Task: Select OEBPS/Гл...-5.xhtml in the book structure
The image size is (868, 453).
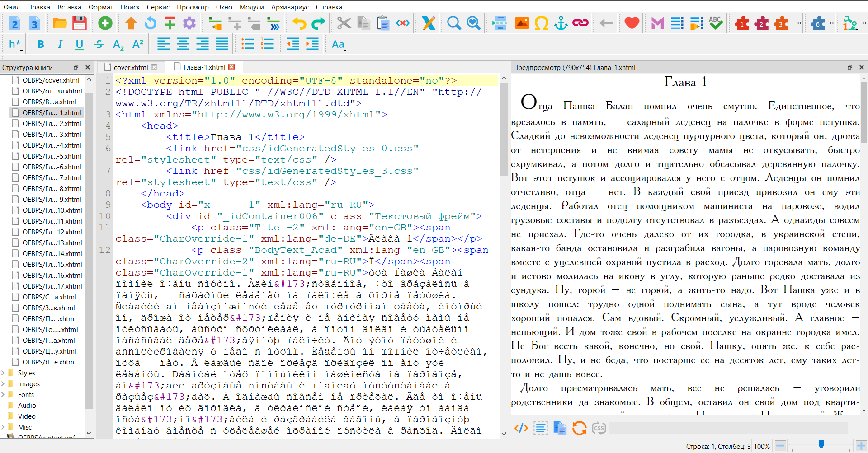Action: click(52, 156)
